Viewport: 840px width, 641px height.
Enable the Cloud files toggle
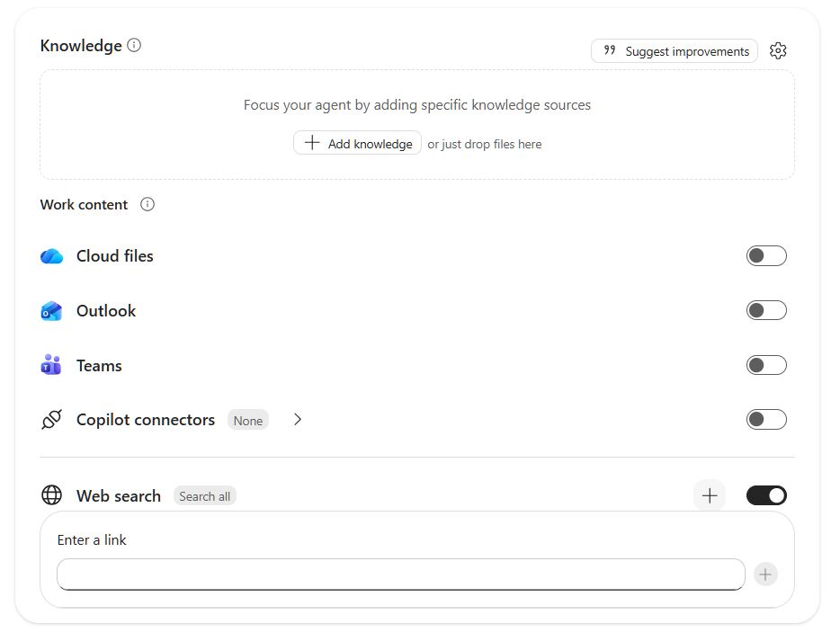(x=766, y=256)
